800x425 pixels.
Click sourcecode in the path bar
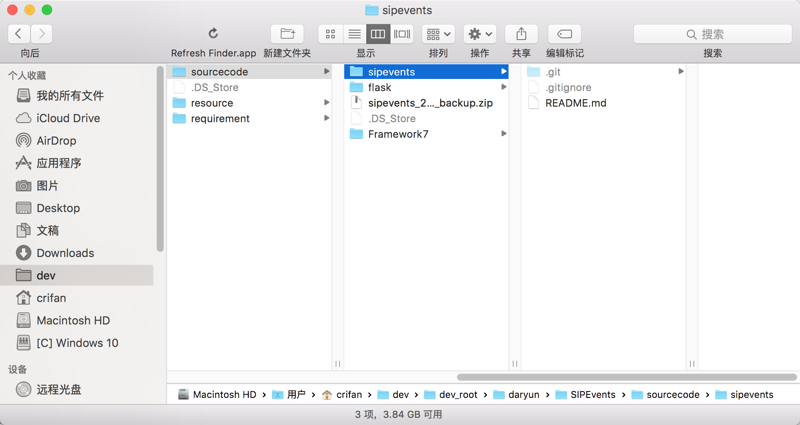pos(666,394)
